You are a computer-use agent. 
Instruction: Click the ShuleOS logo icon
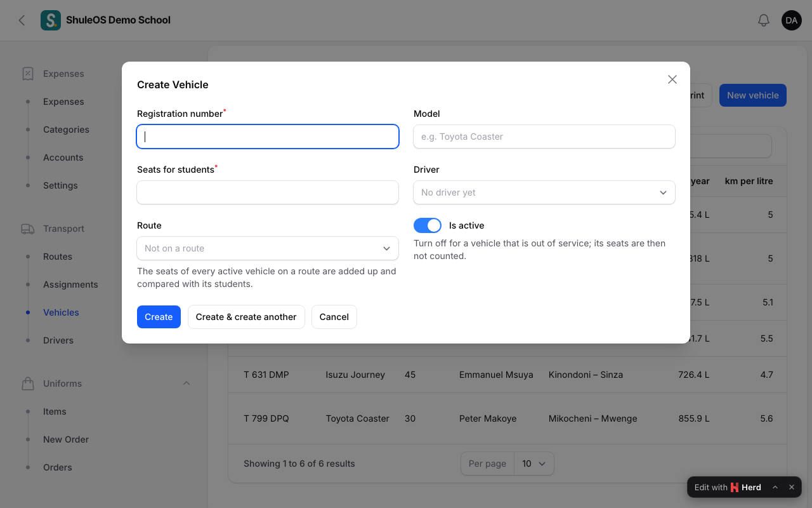pos(51,20)
